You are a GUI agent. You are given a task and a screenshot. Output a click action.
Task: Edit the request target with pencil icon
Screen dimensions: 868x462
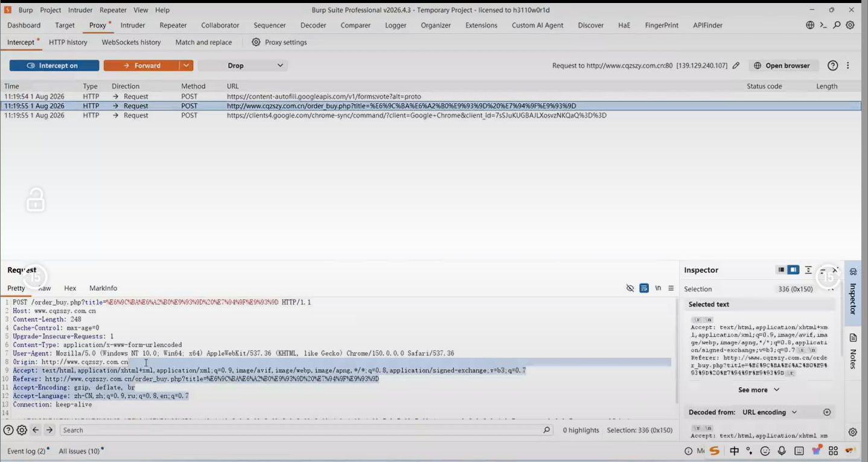point(736,66)
